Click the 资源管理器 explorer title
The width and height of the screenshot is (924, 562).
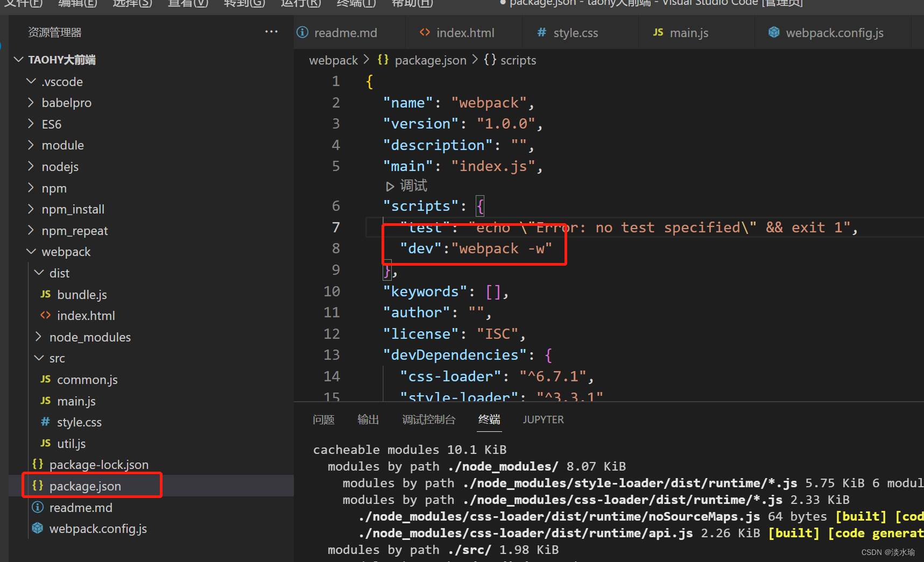(x=55, y=32)
